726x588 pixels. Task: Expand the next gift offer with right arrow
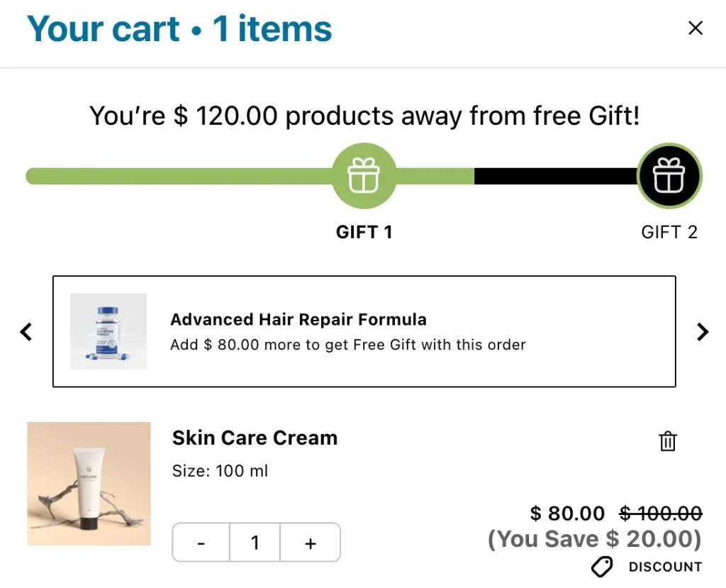click(x=702, y=331)
